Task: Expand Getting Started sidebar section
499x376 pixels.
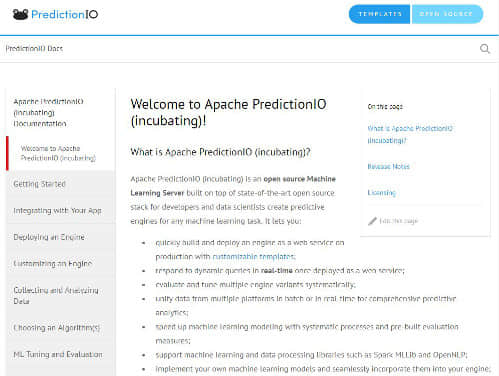Action: pos(61,184)
